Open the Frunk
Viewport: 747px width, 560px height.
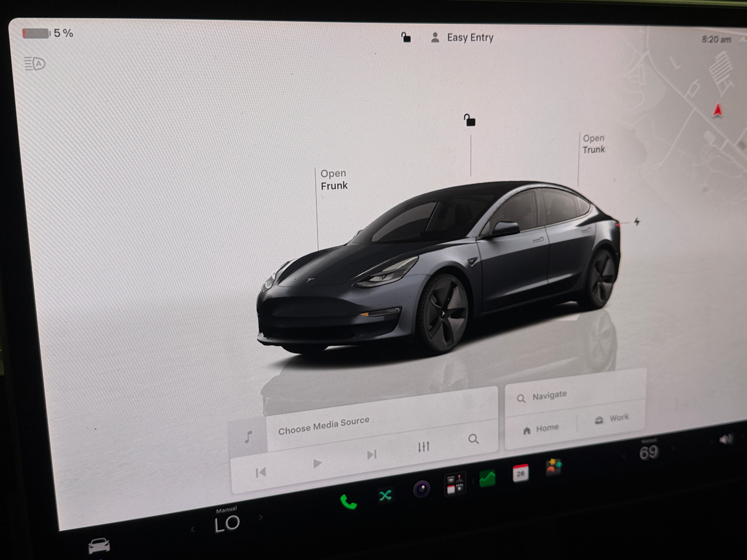(334, 179)
